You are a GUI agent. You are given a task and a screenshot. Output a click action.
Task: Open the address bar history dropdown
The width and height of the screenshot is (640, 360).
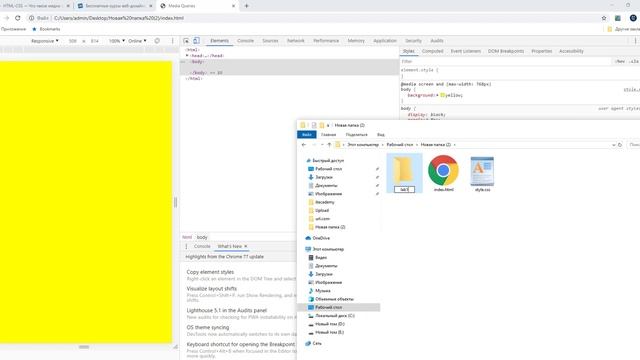click(x=613, y=145)
